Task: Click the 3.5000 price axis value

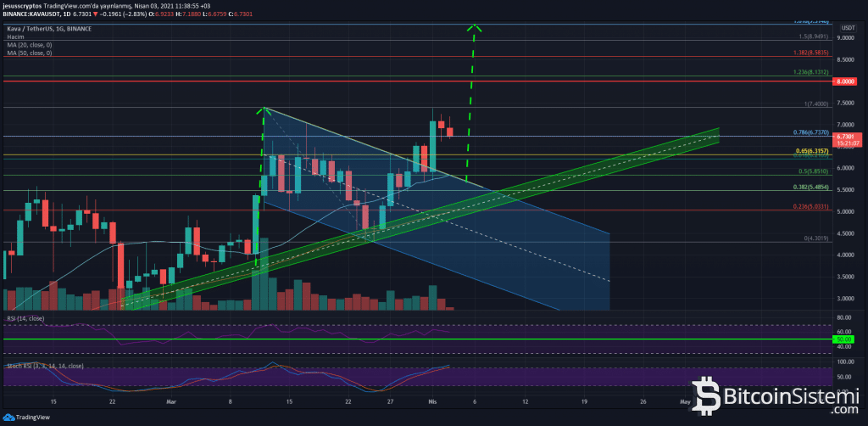Action: tap(845, 277)
